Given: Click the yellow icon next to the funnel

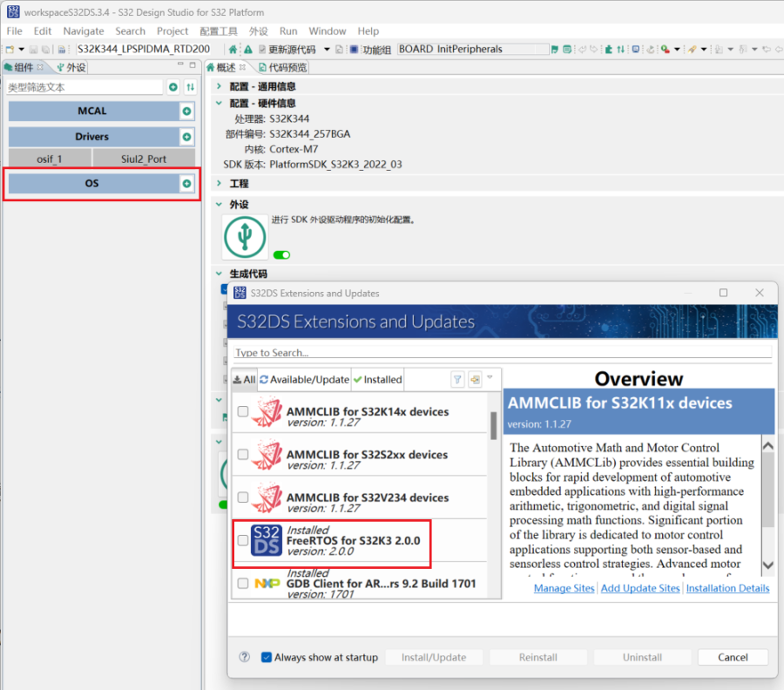Looking at the screenshot, I should pyautogui.click(x=475, y=380).
